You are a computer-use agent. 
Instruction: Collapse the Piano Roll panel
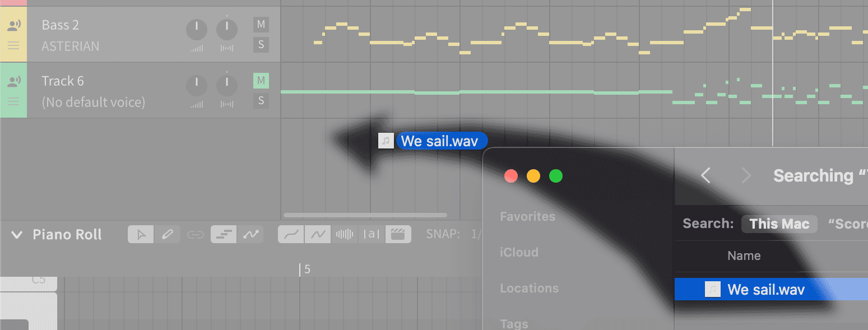(17, 234)
